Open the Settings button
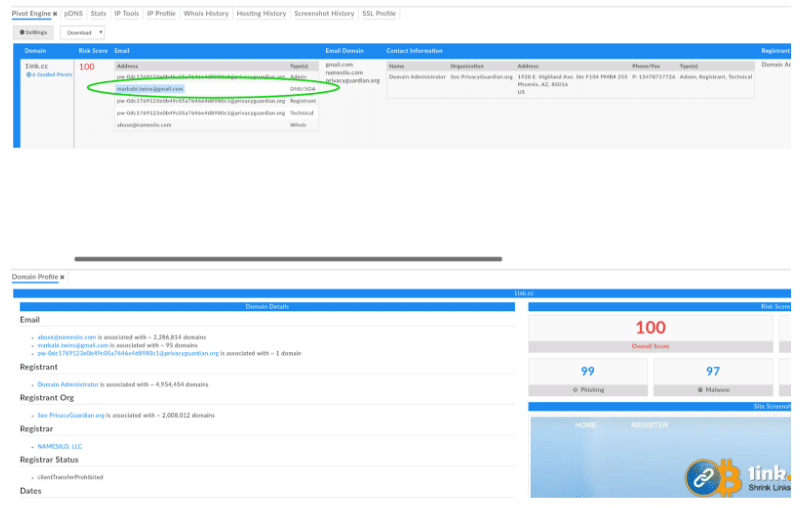Screen dimensions: 805x508 pyautogui.click(x=33, y=32)
